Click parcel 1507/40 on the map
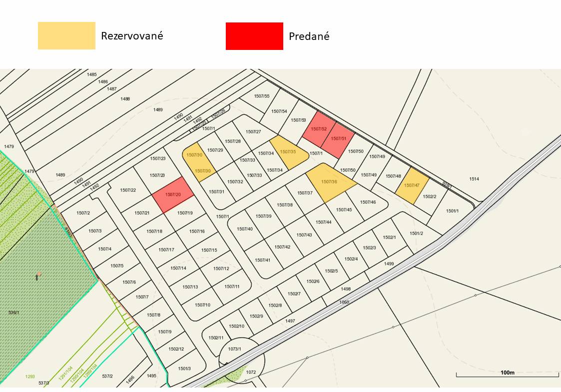 (x=245, y=229)
